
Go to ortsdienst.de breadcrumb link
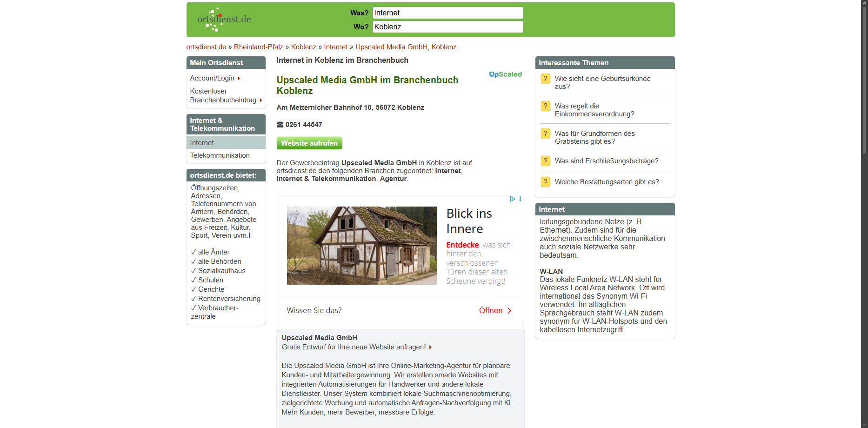coord(206,47)
